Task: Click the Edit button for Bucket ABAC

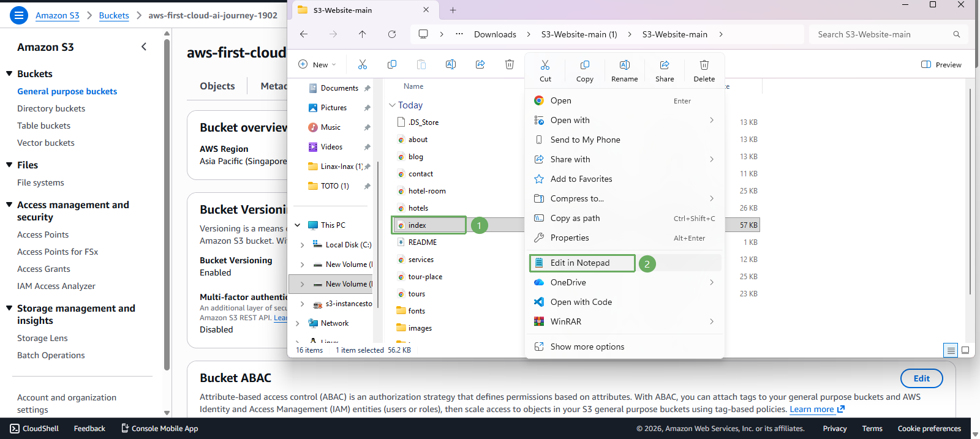Action: click(x=921, y=378)
